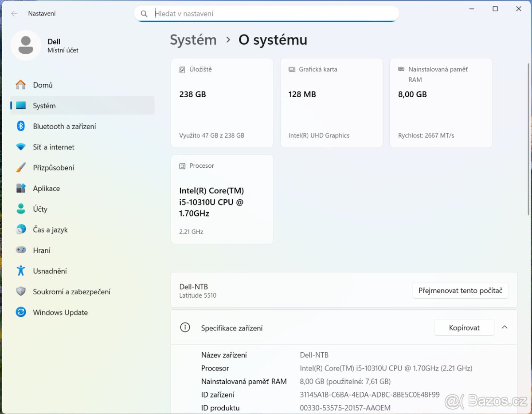532x414 pixels.
Task: Open Windows Update
Action: pyautogui.click(x=60, y=312)
